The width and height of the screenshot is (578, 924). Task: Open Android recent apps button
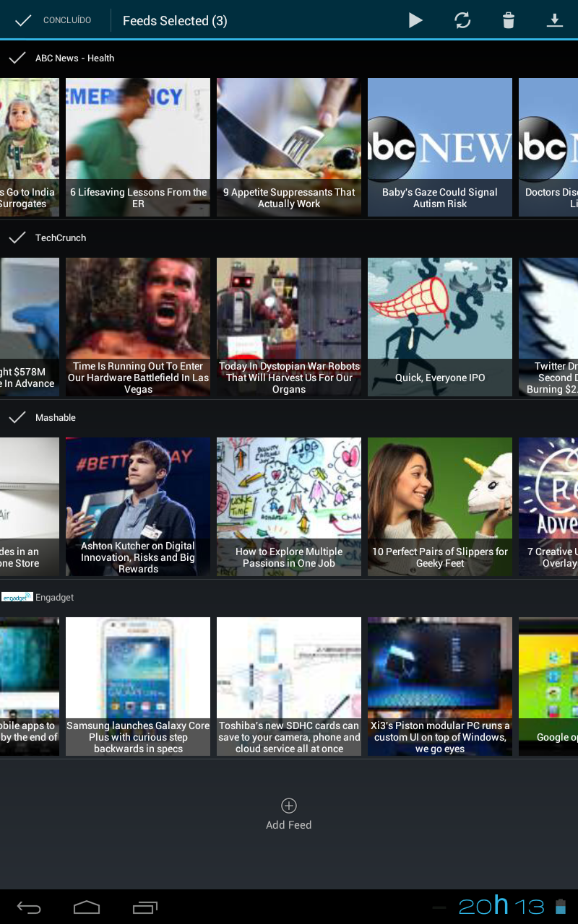(x=145, y=907)
